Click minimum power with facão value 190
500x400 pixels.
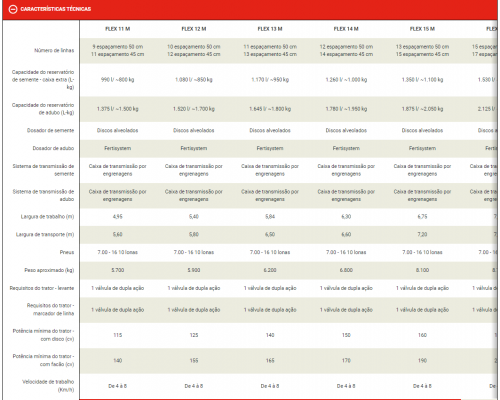click(422, 360)
